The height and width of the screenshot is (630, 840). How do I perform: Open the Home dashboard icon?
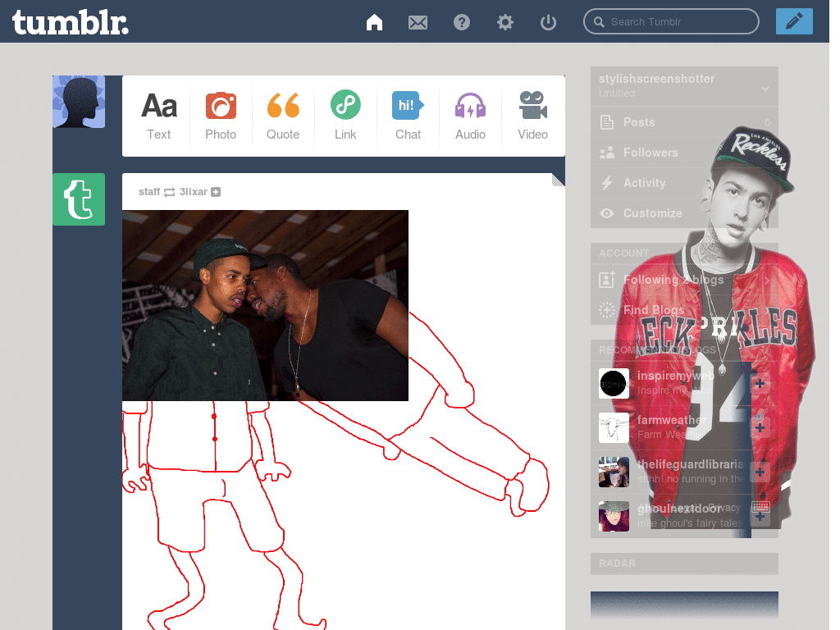(x=374, y=22)
